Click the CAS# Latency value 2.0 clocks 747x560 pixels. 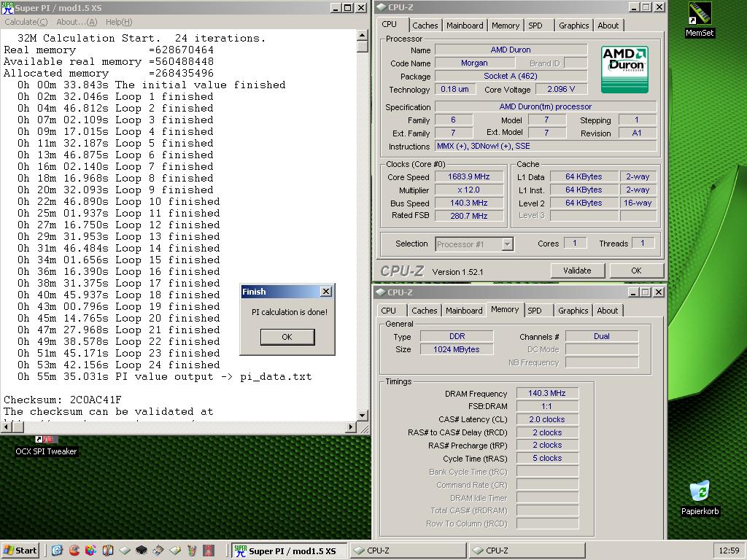[x=547, y=419]
